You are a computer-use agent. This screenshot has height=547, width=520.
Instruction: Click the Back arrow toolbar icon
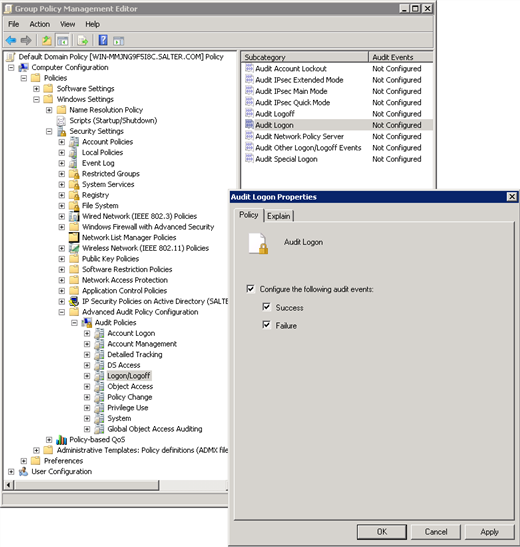coord(11,40)
